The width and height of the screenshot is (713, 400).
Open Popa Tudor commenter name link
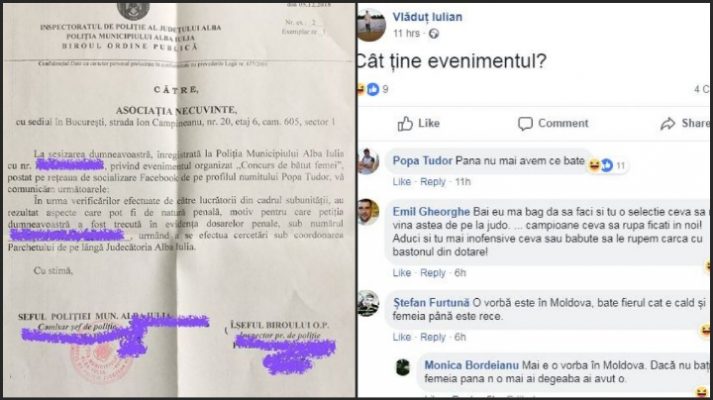point(422,160)
